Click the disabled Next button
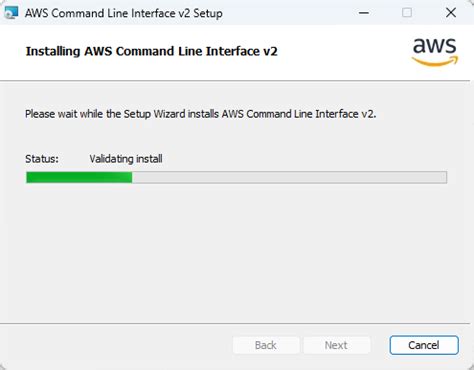This screenshot has height=370, width=474. pos(336,345)
